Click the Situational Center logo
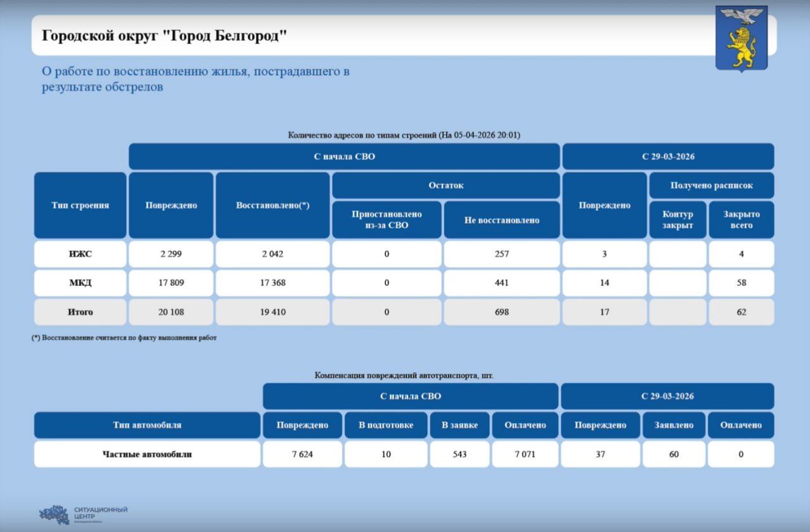810x532 pixels. 84,514
